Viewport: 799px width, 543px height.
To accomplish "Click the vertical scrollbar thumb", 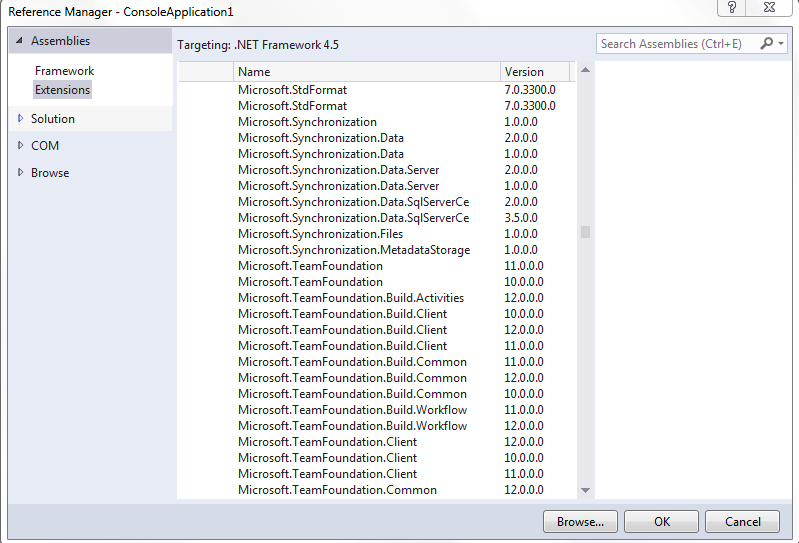I will coord(585,232).
